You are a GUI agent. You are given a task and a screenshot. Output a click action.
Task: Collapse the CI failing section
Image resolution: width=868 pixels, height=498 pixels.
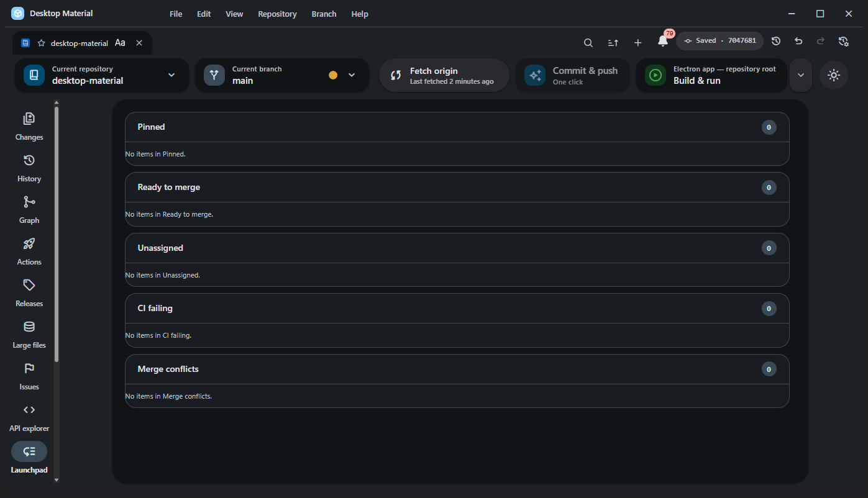(457, 309)
